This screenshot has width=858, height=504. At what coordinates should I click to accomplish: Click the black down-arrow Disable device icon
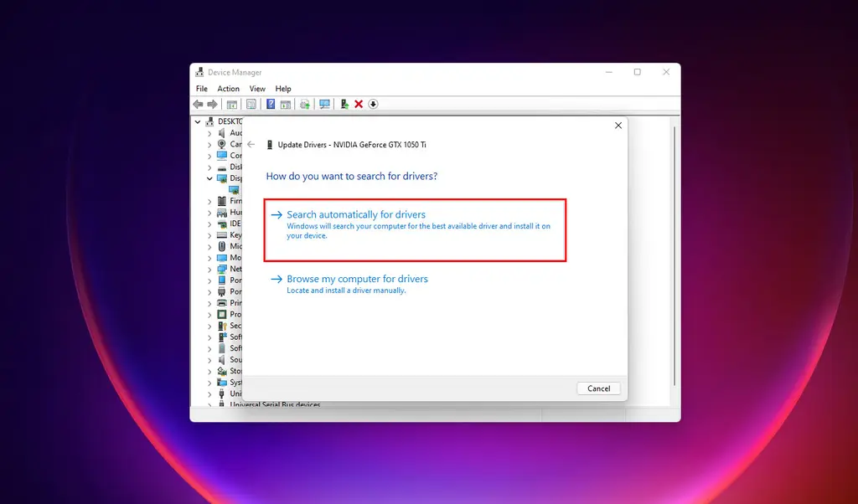point(373,104)
